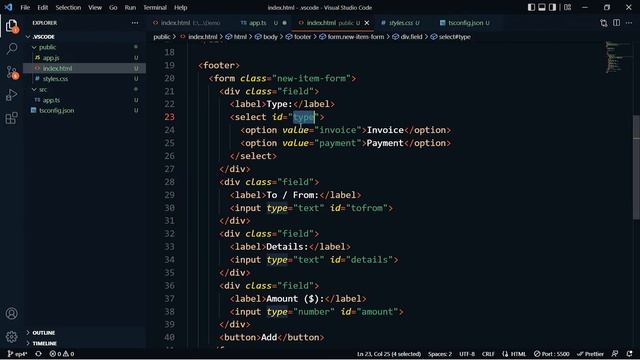Image resolution: width=640 pixels, height=360 pixels.
Task: Click the Invoice option text on line 24
Action: pos(385,130)
